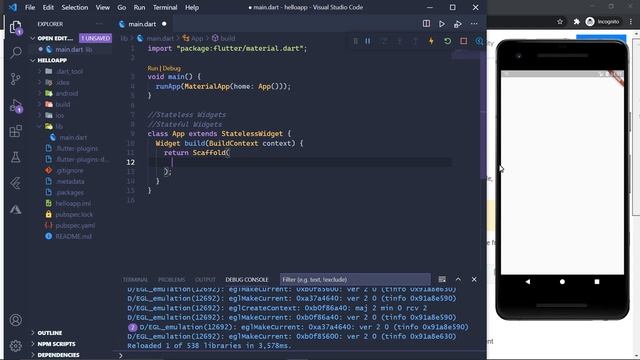Clear the debug console output

click(x=442, y=279)
